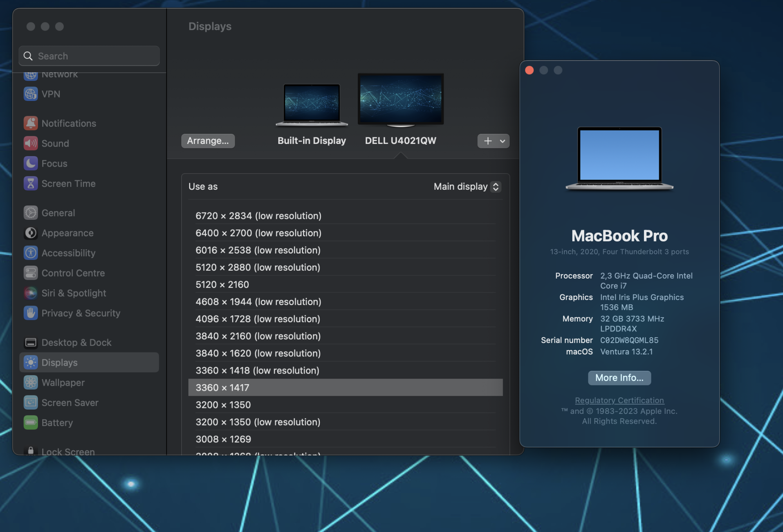This screenshot has height=532, width=783.
Task: Click the Sound speaker icon
Action: pyautogui.click(x=31, y=143)
